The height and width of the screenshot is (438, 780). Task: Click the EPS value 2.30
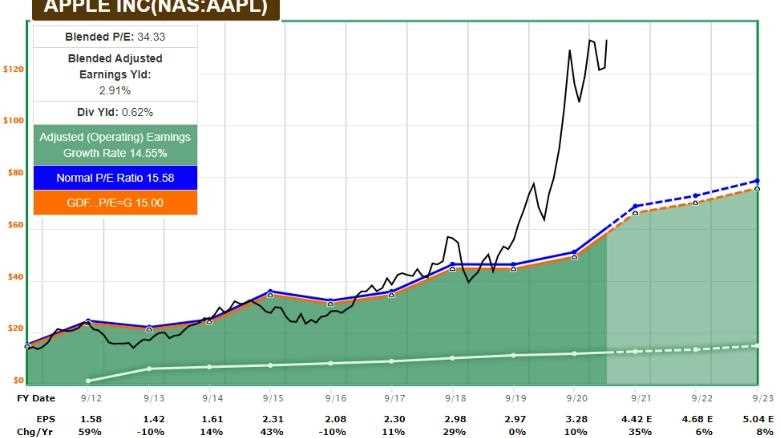(394, 419)
